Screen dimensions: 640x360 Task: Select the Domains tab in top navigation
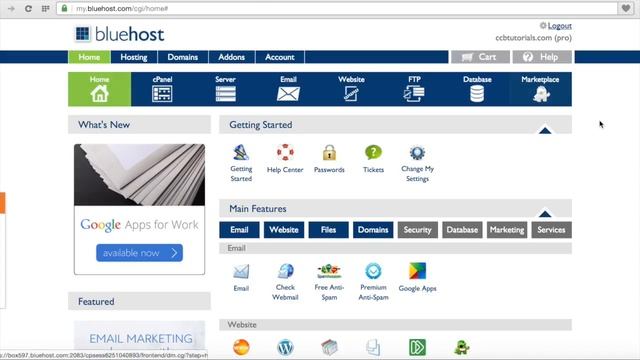click(182, 57)
